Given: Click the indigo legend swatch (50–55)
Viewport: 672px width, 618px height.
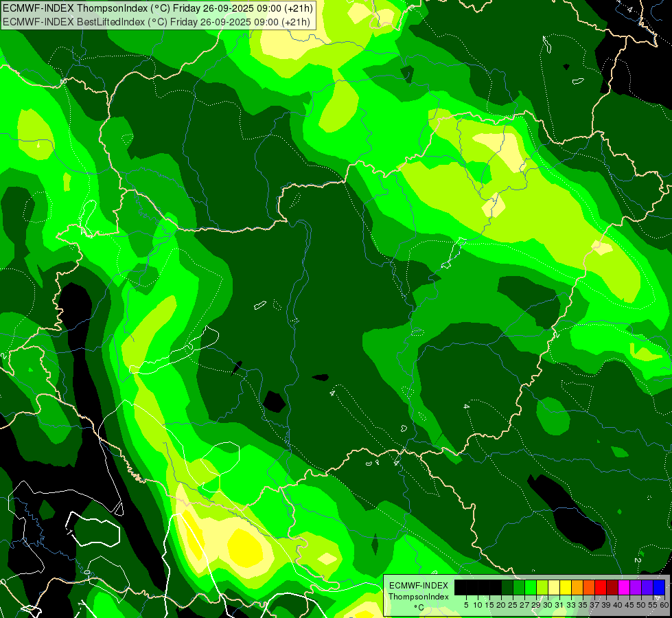Looking at the screenshot, I should (647, 587).
